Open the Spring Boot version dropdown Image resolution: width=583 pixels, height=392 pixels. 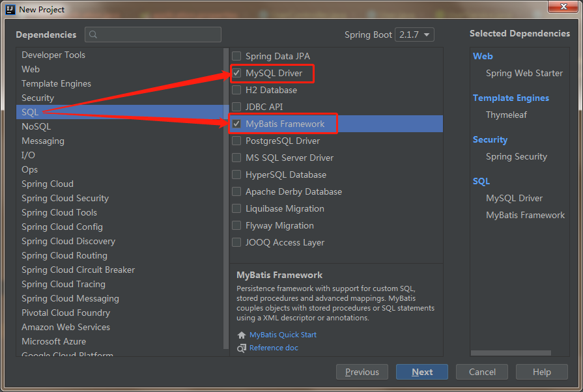(414, 35)
